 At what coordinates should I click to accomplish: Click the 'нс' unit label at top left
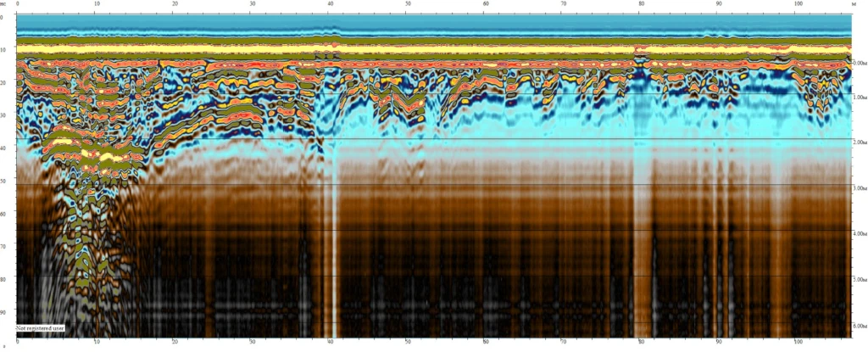(x=6, y=4)
